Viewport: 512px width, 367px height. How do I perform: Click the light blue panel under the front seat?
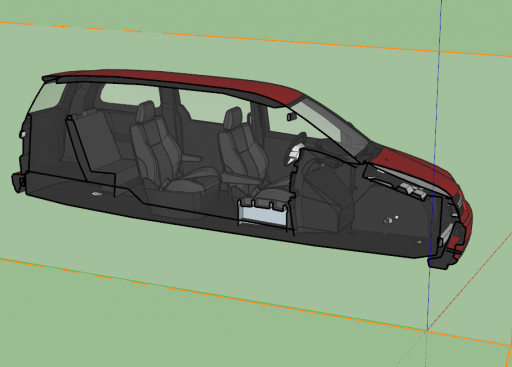262,214
